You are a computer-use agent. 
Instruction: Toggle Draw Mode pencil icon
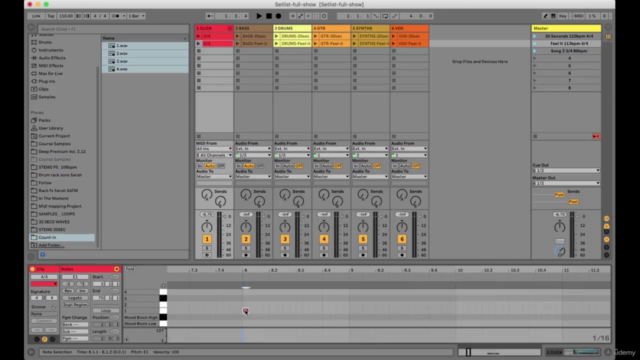[545, 16]
